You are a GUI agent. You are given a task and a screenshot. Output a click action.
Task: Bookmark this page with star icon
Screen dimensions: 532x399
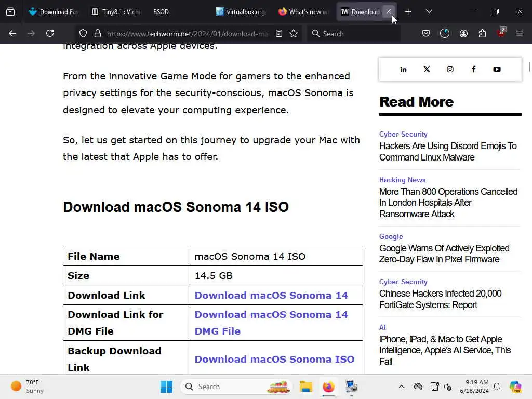294,33
